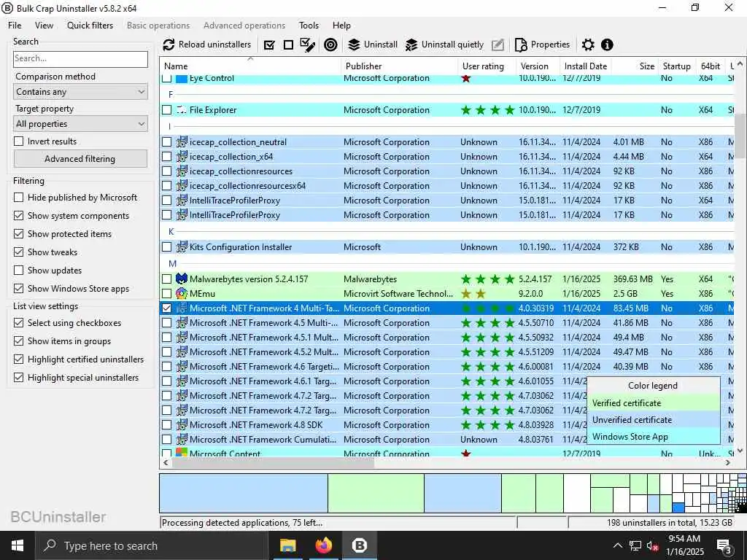Click Verified certificate legend color
The width and height of the screenshot is (747, 560).
653,402
